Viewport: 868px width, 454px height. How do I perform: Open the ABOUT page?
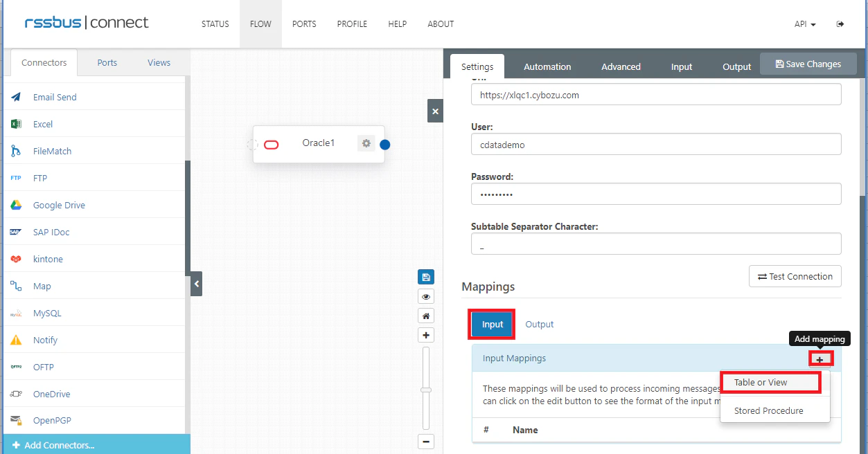click(x=441, y=24)
